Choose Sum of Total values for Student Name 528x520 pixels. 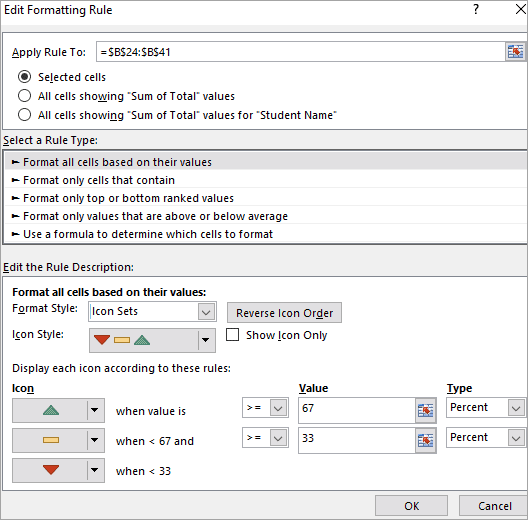click(25, 115)
